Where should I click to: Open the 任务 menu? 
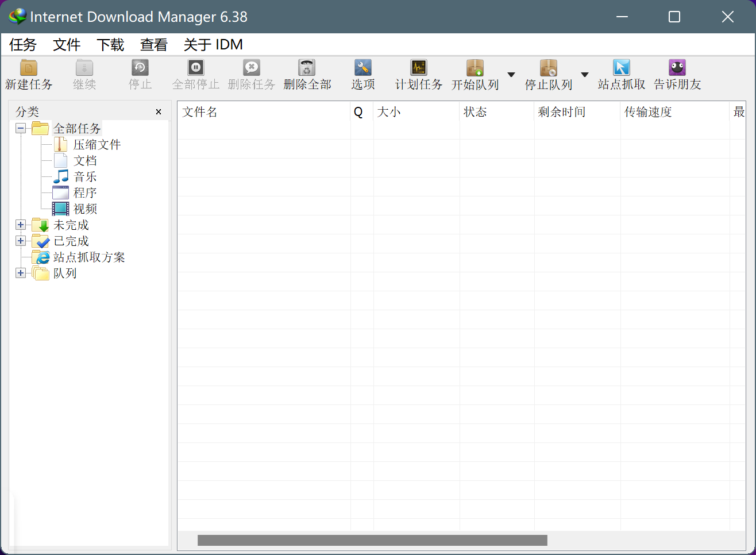(x=23, y=45)
